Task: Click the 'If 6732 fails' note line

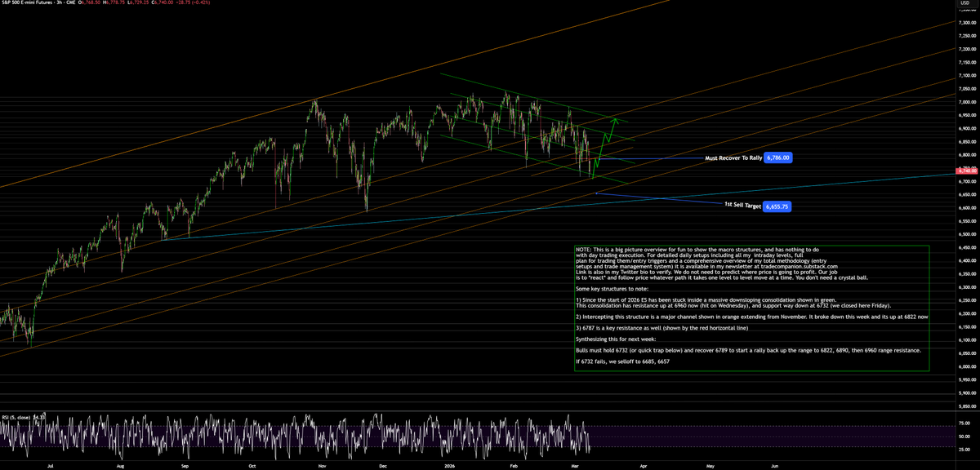Action: (x=623, y=361)
